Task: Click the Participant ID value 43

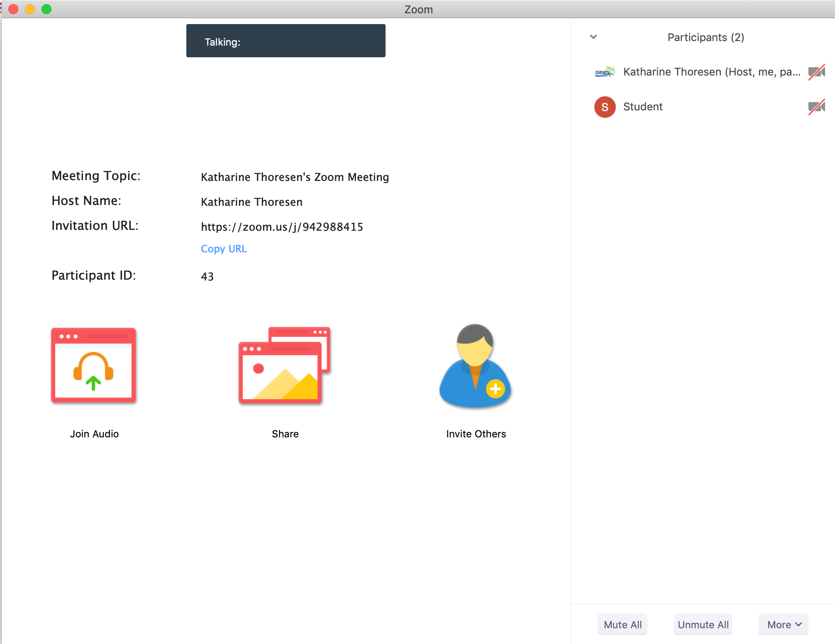Action: pos(207,277)
